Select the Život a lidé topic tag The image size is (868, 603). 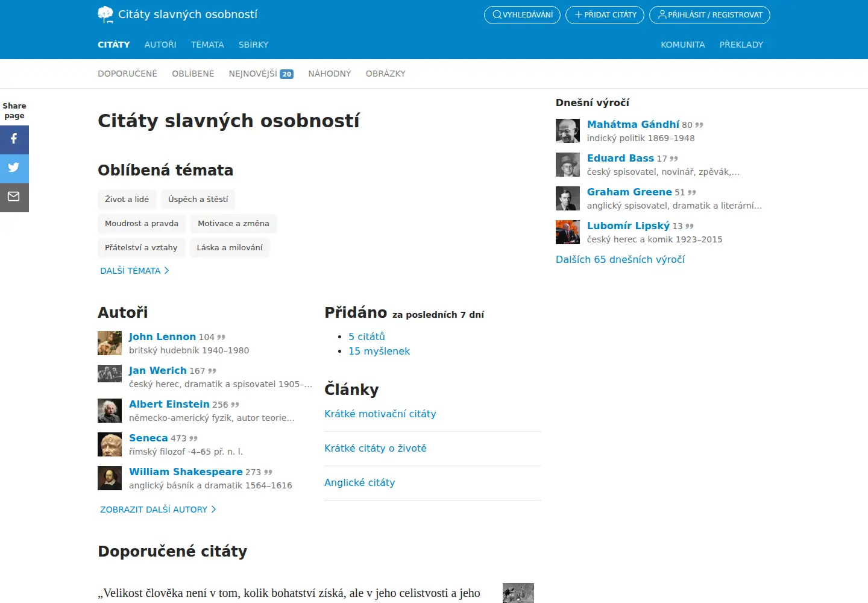point(127,199)
